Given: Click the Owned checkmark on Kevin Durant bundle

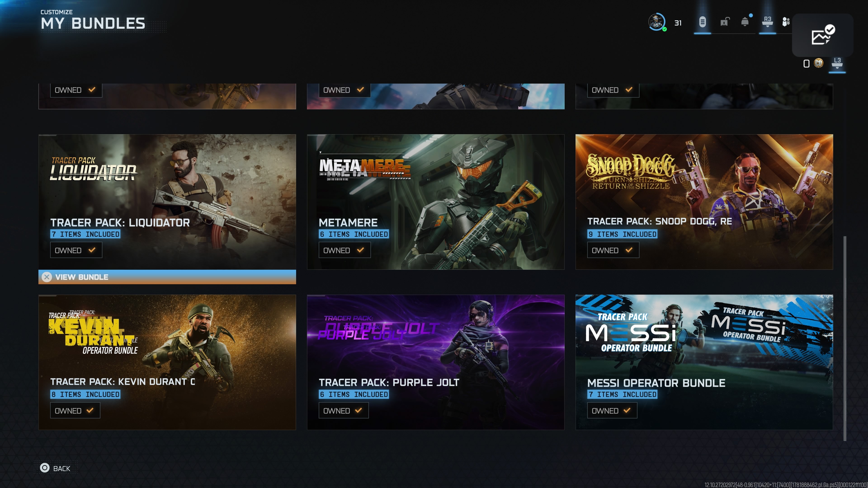Looking at the screenshot, I should point(90,410).
